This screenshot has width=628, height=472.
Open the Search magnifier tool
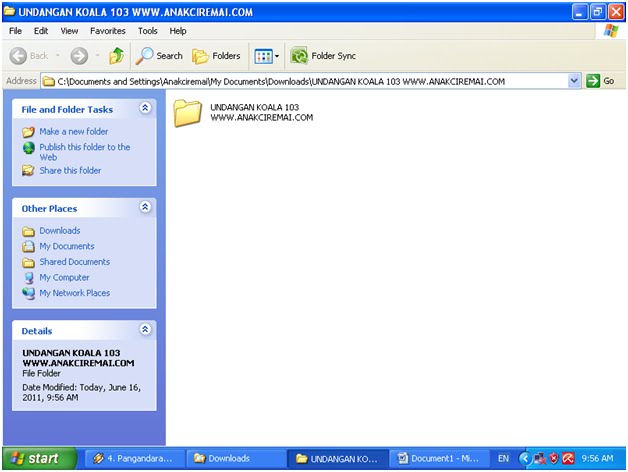click(159, 56)
